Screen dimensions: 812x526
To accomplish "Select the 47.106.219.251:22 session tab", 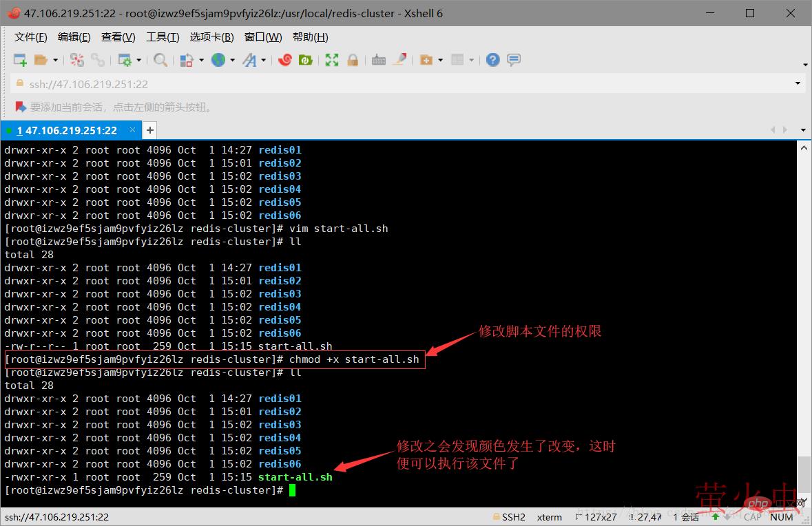I will click(67, 130).
